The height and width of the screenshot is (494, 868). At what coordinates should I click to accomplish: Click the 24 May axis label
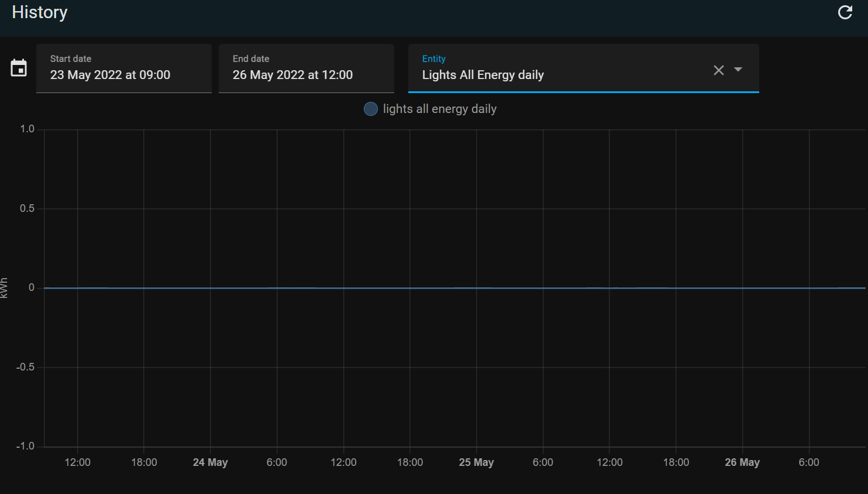[x=210, y=462]
